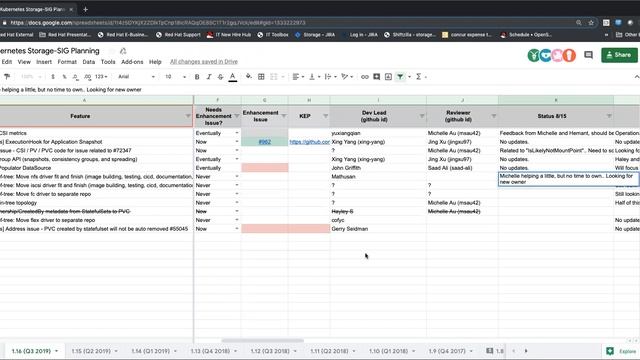Format as currency with dollar icon
The height and width of the screenshot is (360, 640).
coord(53,77)
